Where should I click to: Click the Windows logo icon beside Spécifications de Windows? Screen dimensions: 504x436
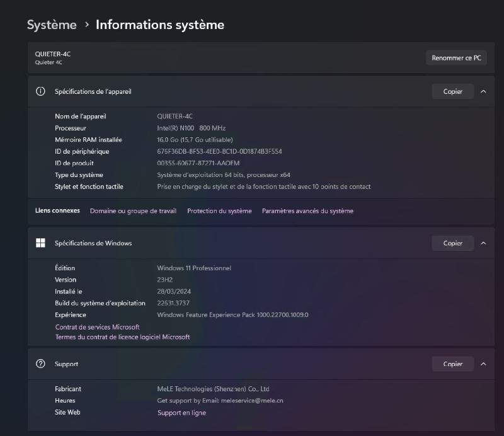pos(40,243)
